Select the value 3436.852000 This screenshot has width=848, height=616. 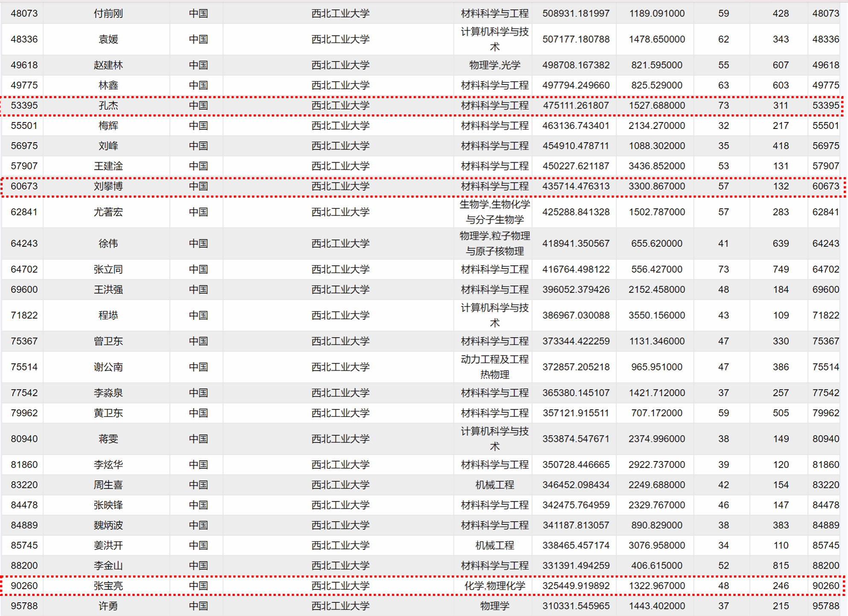coord(657,166)
